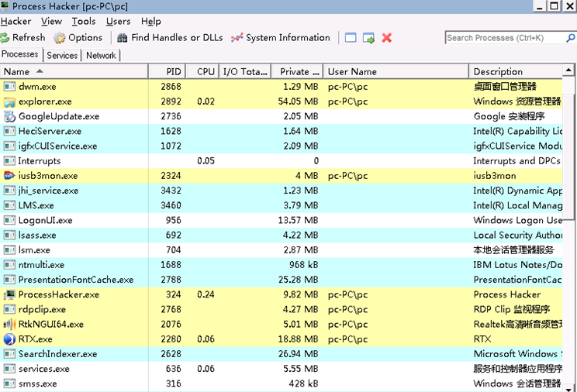Click the find window toolbar icon
577x392 pixels.
351,37
